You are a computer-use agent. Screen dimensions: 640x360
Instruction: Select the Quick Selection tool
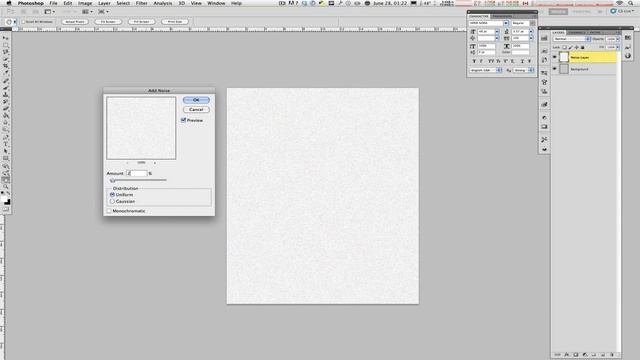(6, 59)
